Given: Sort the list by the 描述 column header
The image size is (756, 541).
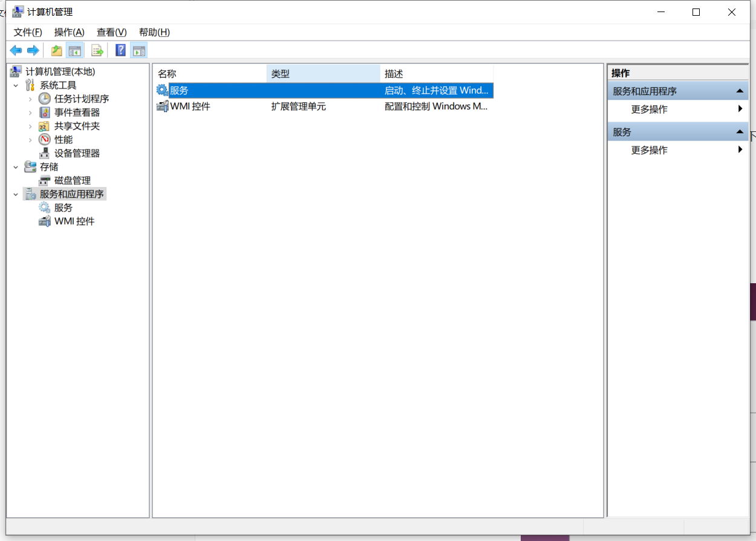Looking at the screenshot, I should coord(437,74).
